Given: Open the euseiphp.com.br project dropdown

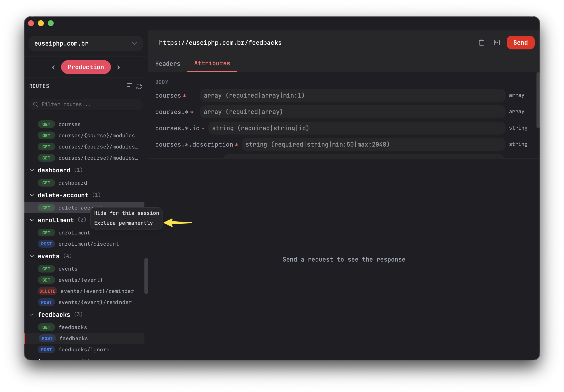Looking at the screenshot, I should (86, 43).
